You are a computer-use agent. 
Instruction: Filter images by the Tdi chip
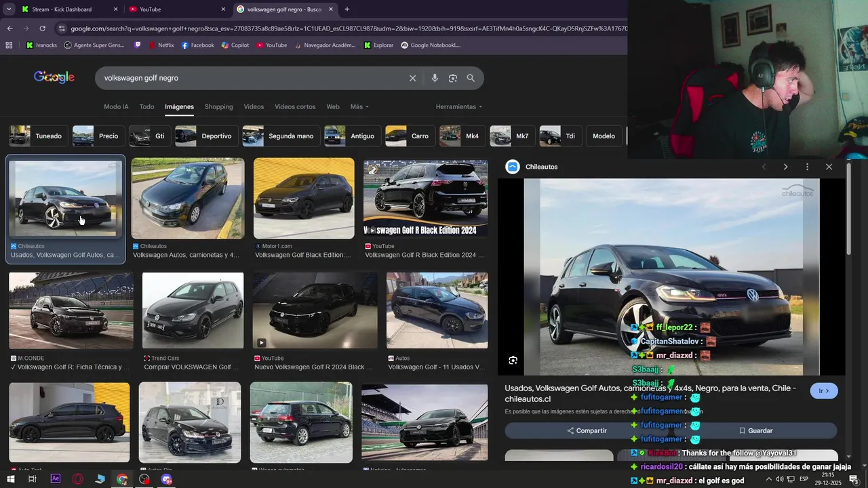pyautogui.click(x=559, y=136)
